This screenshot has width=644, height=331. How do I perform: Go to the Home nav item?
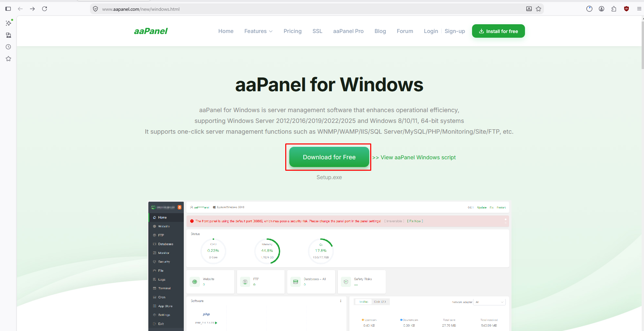[x=226, y=31]
